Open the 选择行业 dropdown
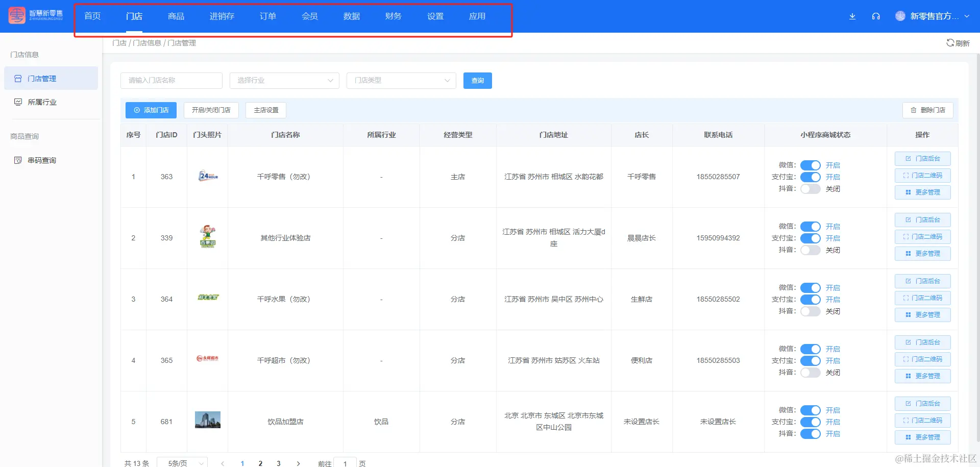The image size is (980, 467). pyautogui.click(x=284, y=80)
